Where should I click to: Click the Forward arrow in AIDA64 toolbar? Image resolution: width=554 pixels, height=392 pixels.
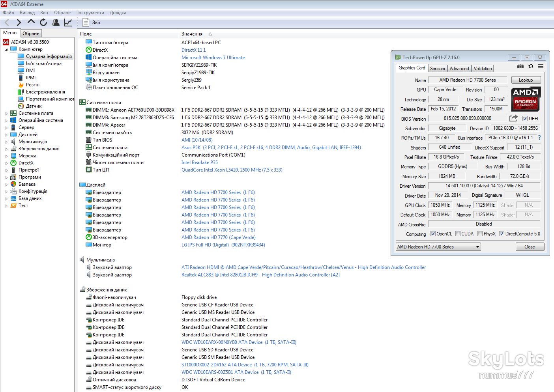click(x=19, y=22)
